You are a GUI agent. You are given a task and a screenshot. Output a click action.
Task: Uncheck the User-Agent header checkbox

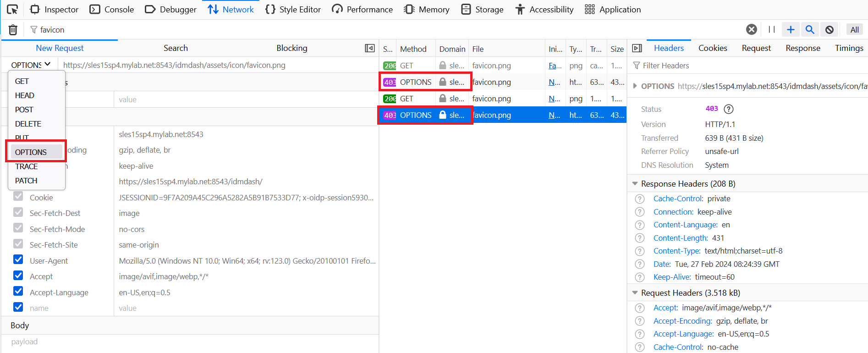(x=18, y=260)
